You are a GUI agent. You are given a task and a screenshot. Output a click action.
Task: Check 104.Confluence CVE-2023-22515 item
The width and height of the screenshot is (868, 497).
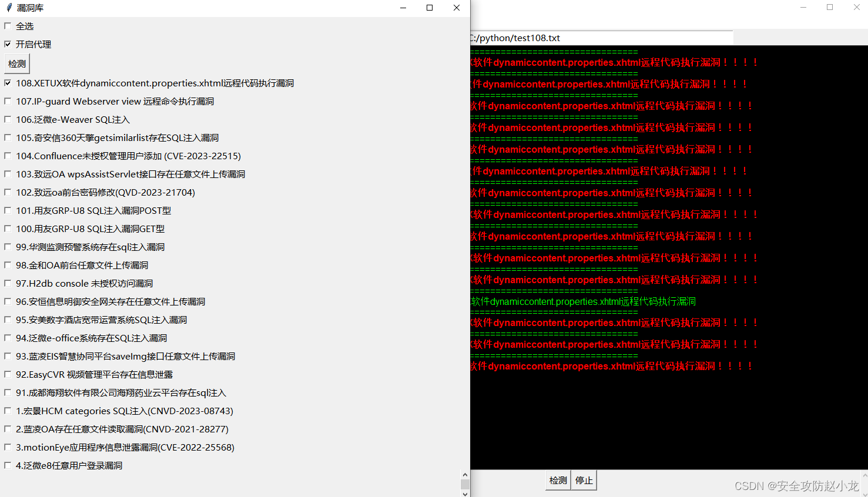point(8,156)
